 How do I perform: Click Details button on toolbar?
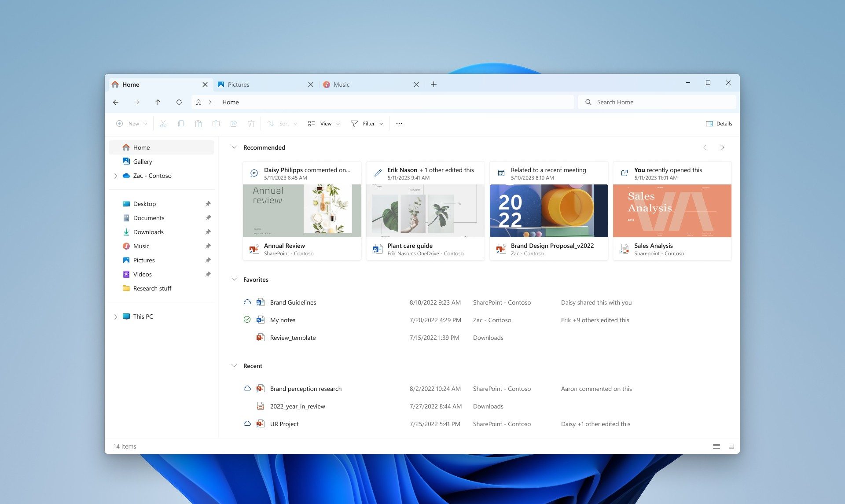pyautogui.click(x=718, y=123)
